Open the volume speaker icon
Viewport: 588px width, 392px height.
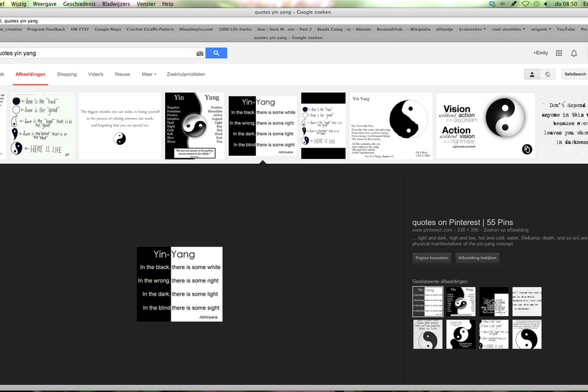[x=545, y=4]
